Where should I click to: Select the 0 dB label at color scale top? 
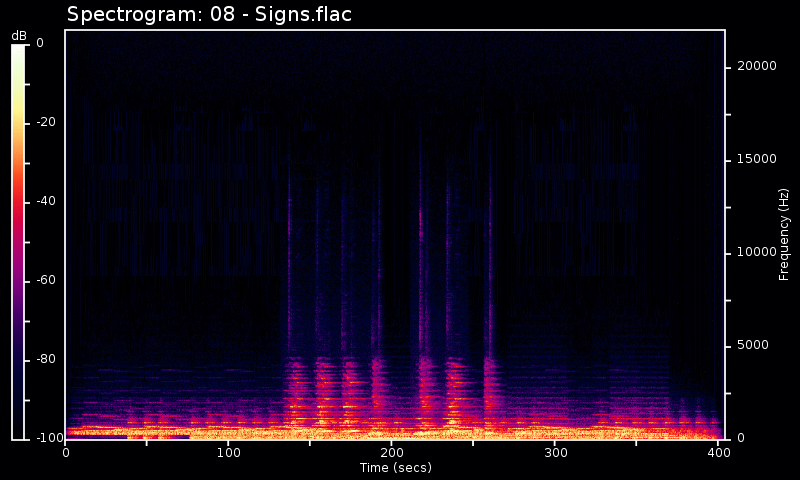tap(40, 43)
